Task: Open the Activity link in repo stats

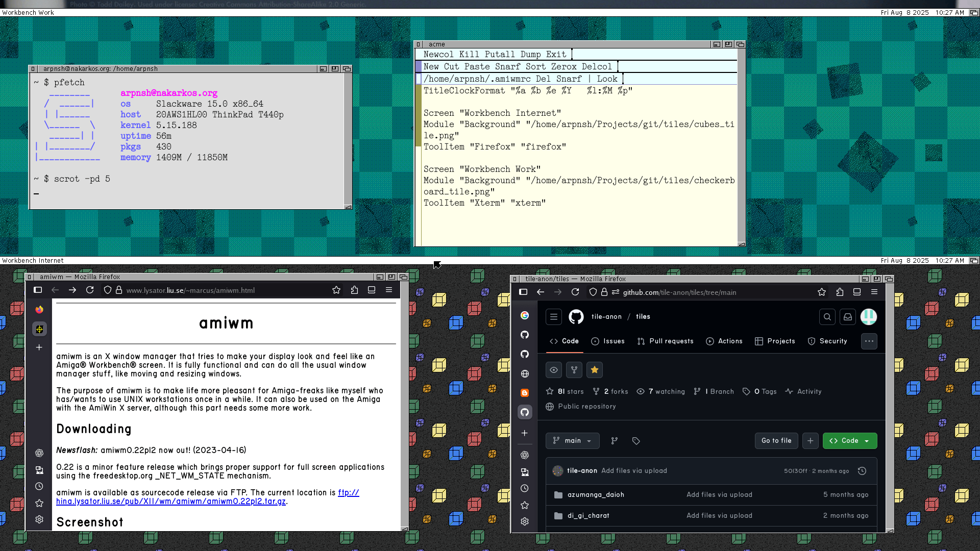Action: pyautogui.click(x=803, y=392)
